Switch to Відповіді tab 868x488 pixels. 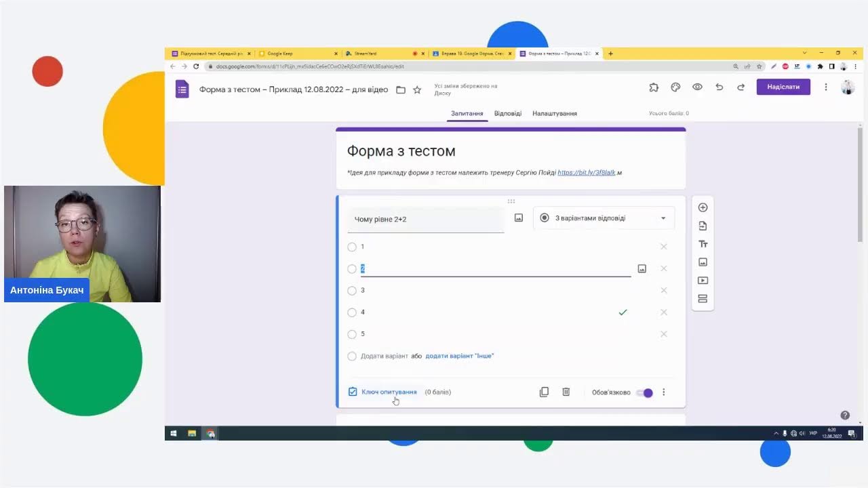pos(508,113)
